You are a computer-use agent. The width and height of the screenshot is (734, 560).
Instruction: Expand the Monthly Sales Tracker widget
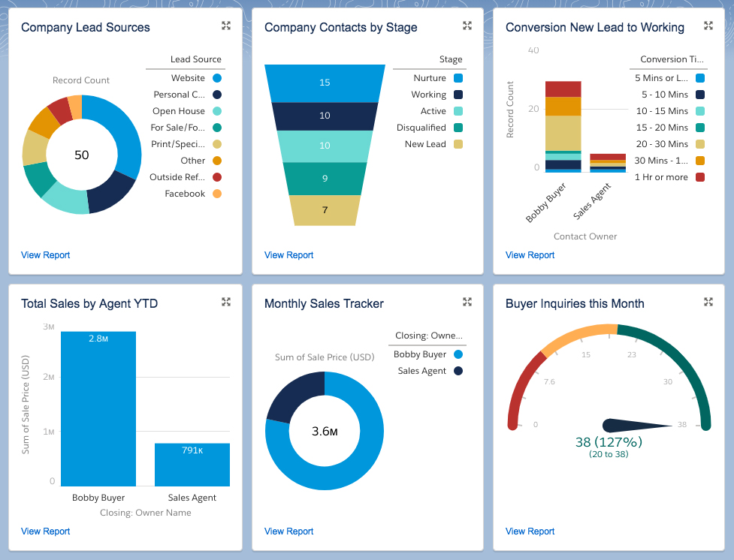467,301
